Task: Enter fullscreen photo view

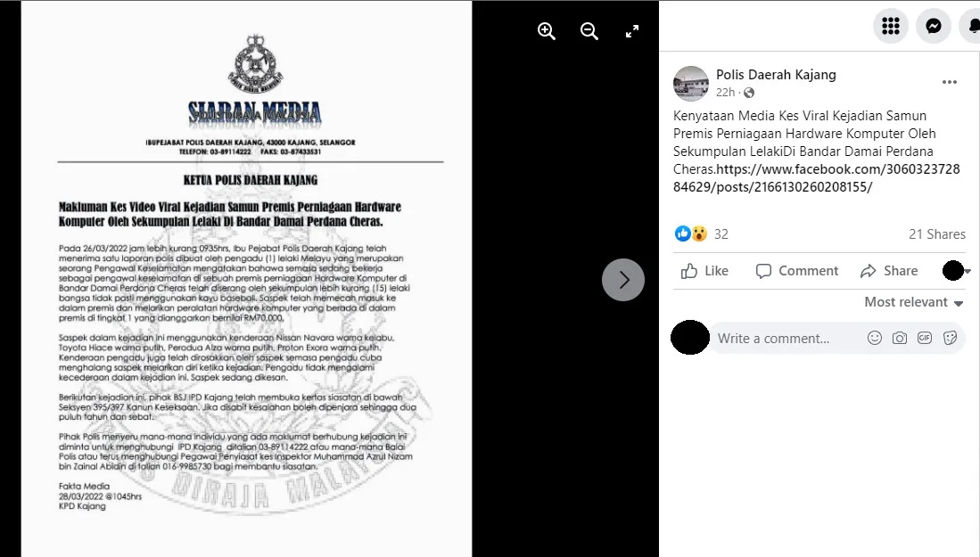Action: click(x=632, y=31)
